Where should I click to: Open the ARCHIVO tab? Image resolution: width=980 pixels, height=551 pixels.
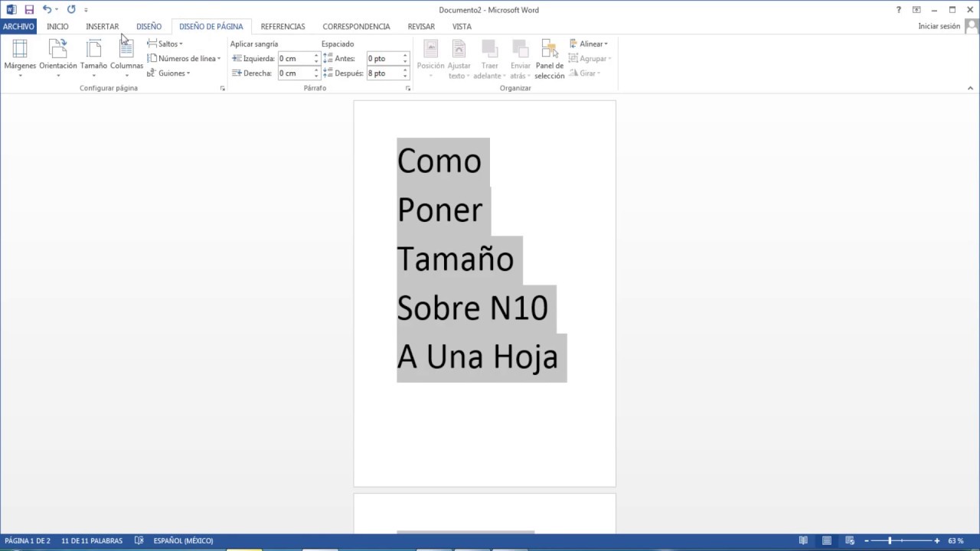(x=18, y=26)
